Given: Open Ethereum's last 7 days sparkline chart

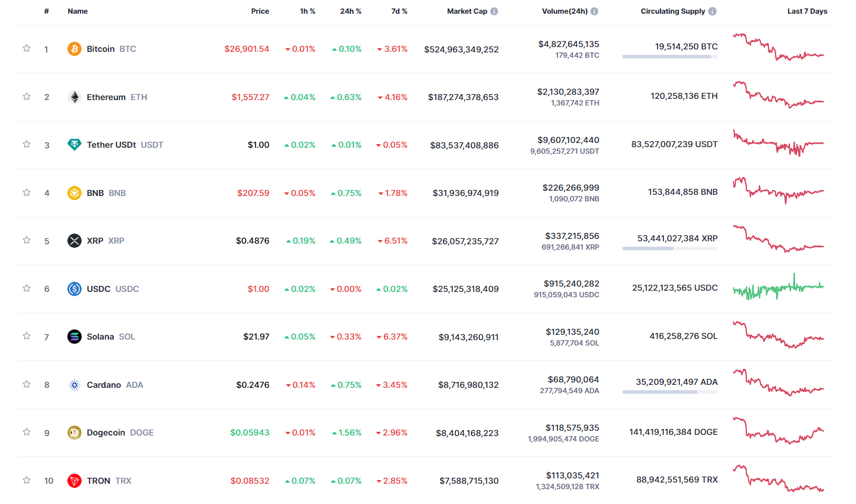Looking at the screenshot, I should coord(779,95).
